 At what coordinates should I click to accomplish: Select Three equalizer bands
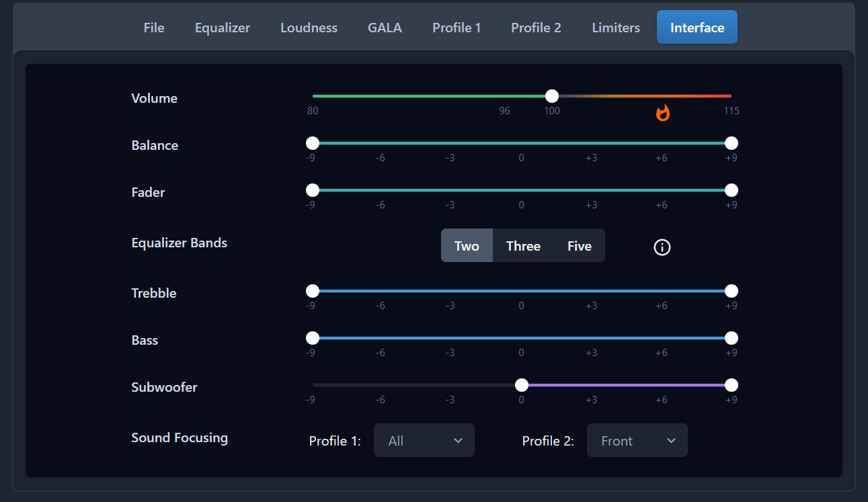pos(523,246)
